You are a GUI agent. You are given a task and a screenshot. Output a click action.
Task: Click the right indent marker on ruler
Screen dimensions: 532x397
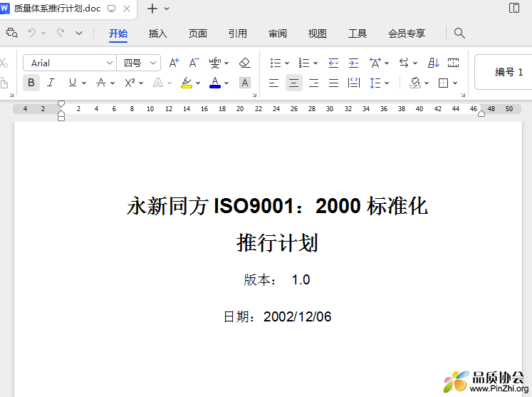pyautogui.click(x=481, y=114)
